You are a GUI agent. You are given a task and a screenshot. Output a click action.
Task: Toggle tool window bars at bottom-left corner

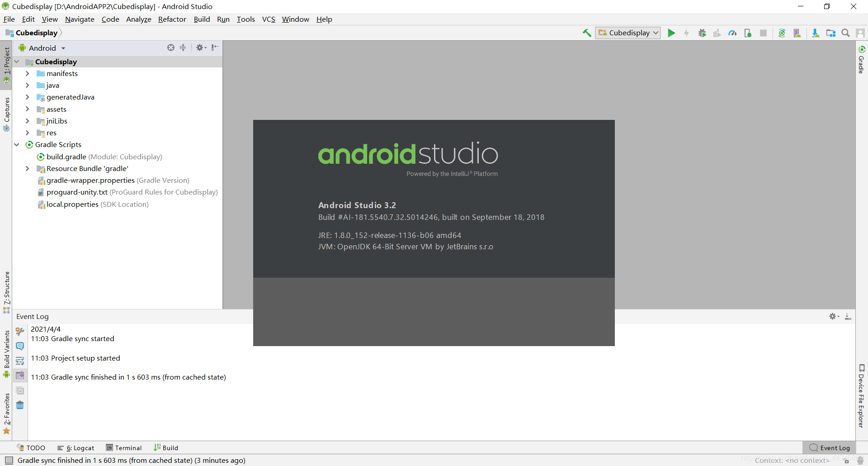[9, 460]
